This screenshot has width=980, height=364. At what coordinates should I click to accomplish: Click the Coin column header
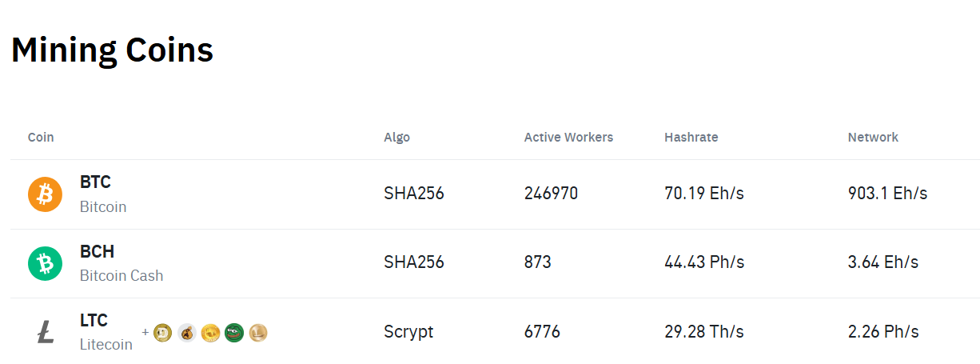41,138
